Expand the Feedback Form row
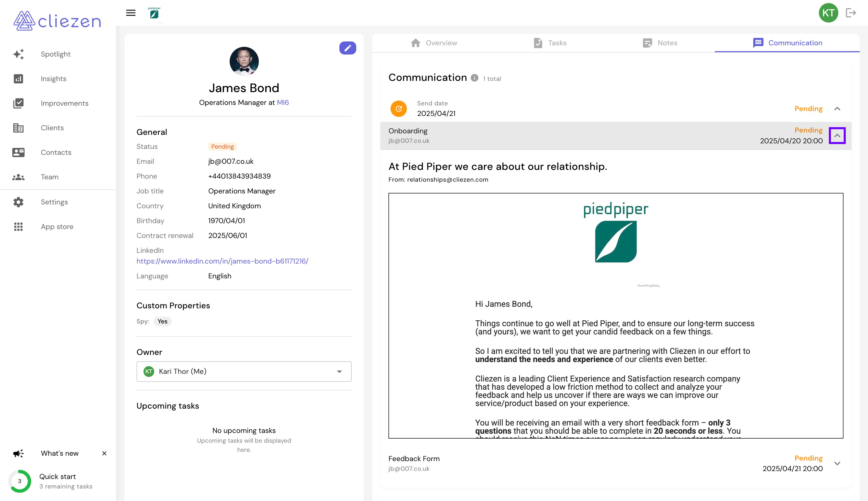 click(x=837, y=463)
